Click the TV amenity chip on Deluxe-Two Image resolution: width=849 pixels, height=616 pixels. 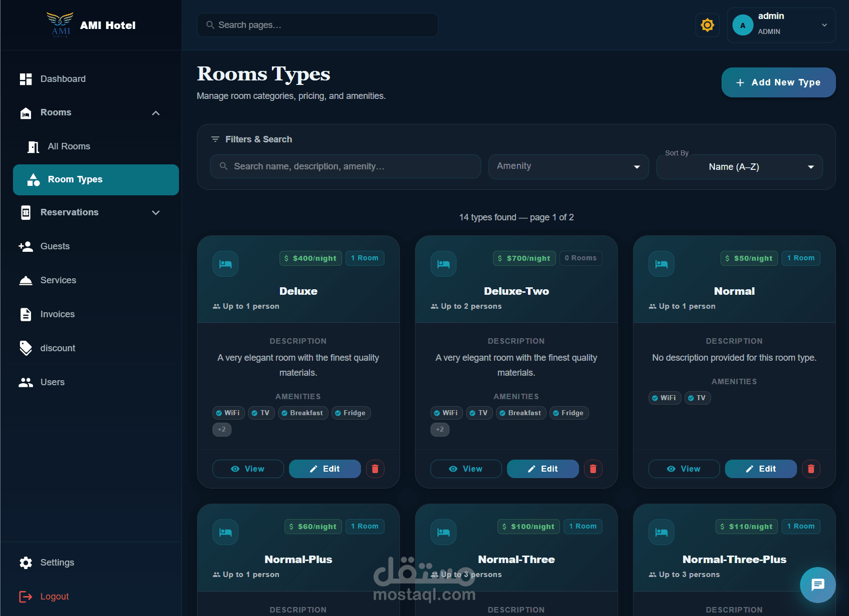click(x=479, y=413)
